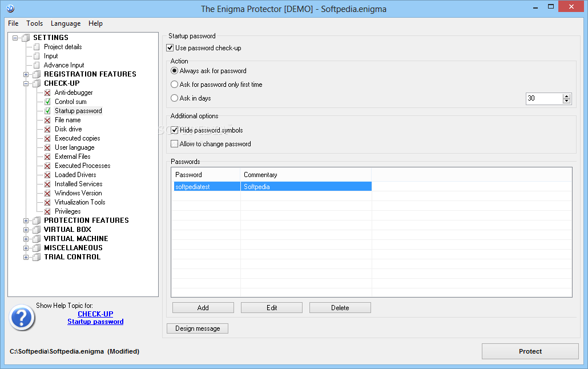Click the Password column header

[206, 175]
